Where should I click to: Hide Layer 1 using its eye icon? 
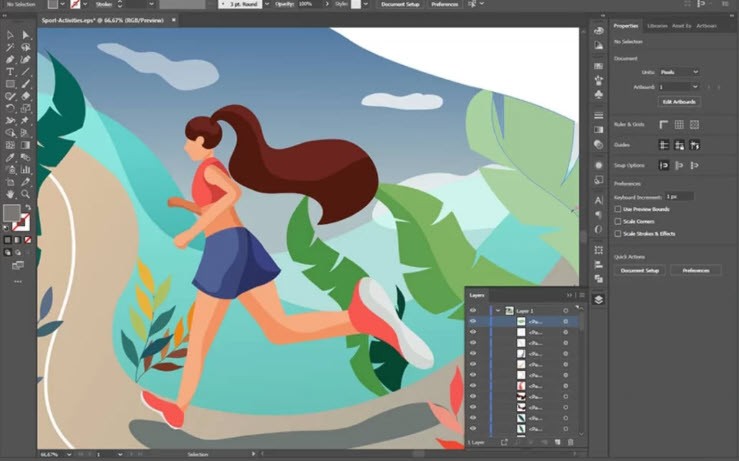473,311
